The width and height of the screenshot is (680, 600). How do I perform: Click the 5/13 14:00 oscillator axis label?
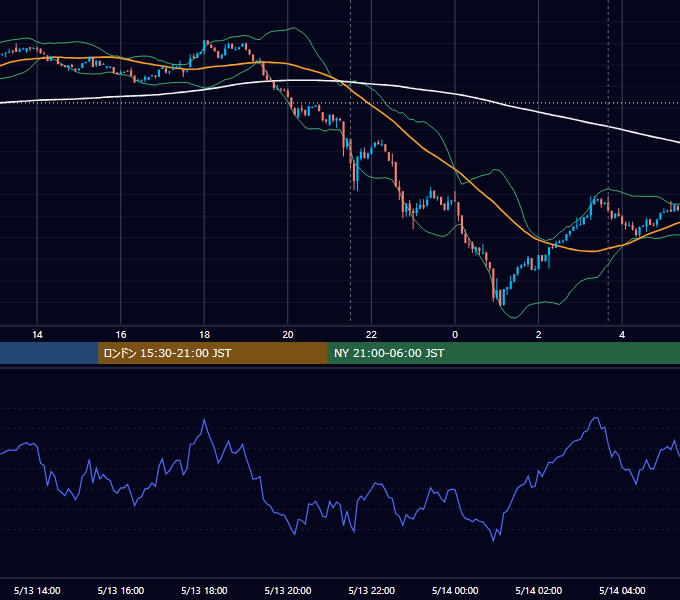coord(37,590)
